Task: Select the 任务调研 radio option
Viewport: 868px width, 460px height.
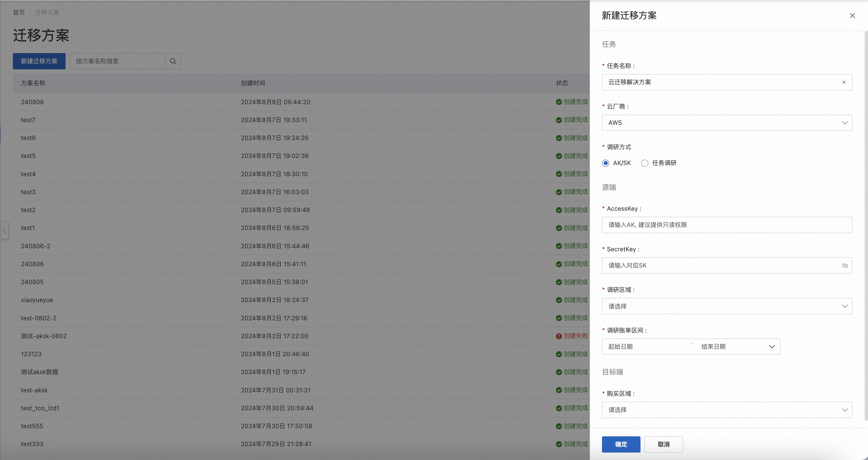Action: click(645, 163)
